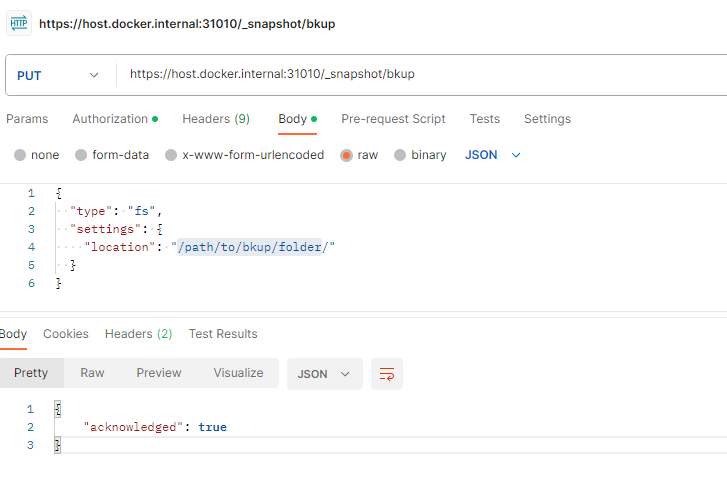This screenshot has height=495, width=727.
Task: Expand the JSON body language dropdown
Action: click(494, 155)
